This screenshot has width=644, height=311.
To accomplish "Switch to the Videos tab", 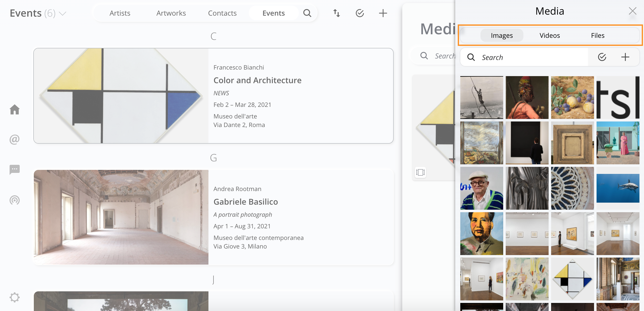I will 550,36.
